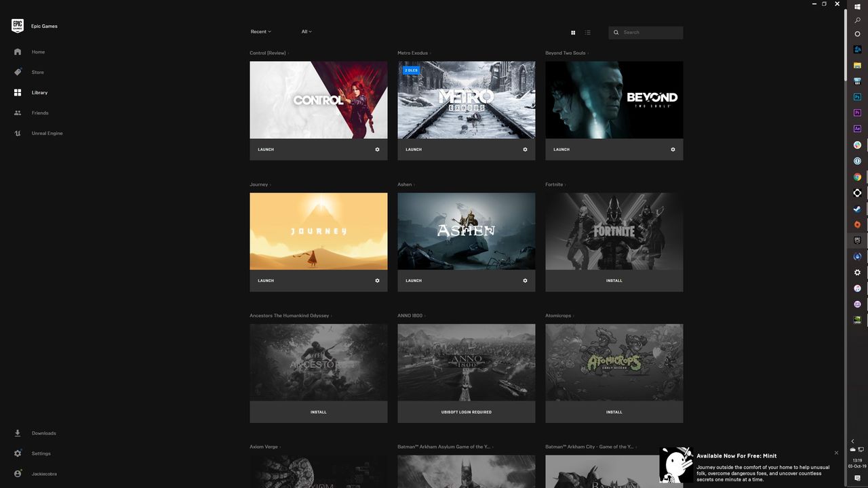Open Windows notification center

click(x=857, y=479)
